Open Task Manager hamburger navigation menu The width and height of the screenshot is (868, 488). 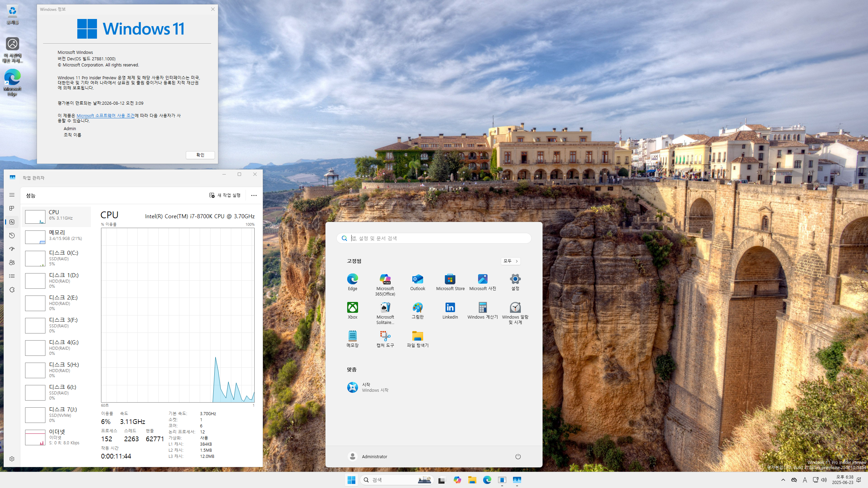(x=12, y=195)
